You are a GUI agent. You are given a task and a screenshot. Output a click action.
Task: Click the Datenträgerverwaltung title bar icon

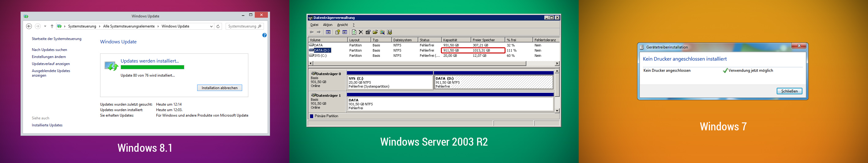point(310,17)
